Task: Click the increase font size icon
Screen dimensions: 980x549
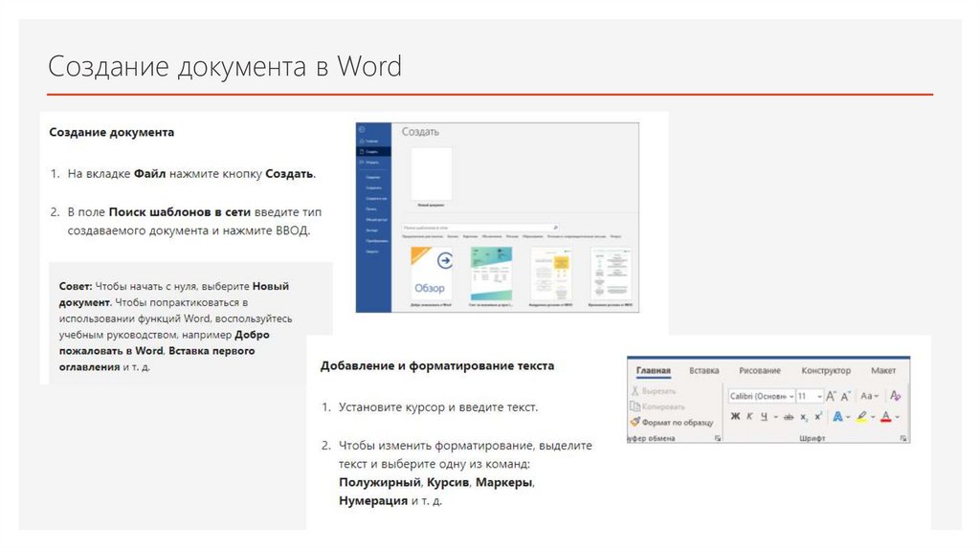Action: click(831, 396)
